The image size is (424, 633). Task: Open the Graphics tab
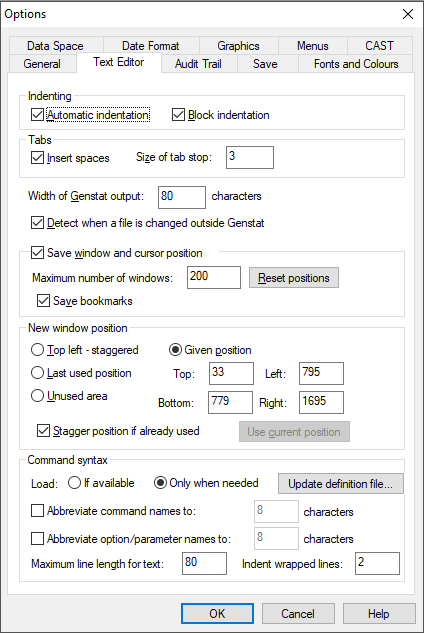click(238, 46)
